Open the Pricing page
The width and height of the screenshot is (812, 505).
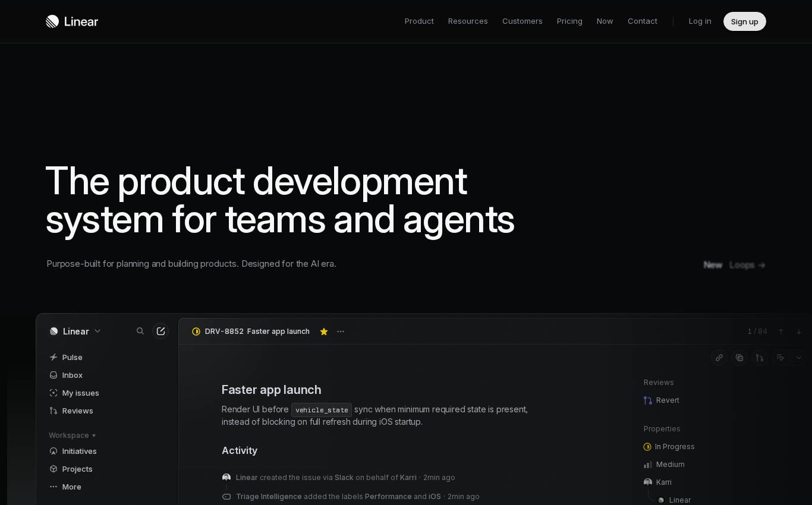569,21
